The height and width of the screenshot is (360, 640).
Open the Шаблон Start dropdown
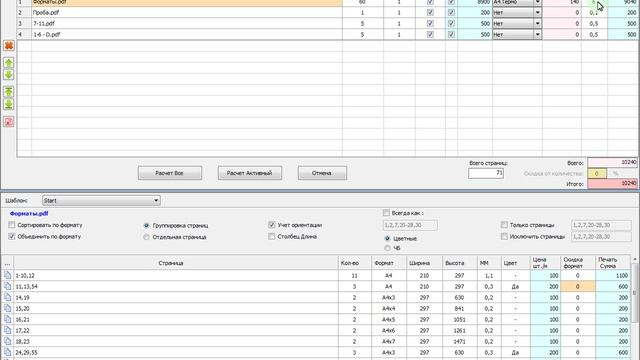point(101,200)
